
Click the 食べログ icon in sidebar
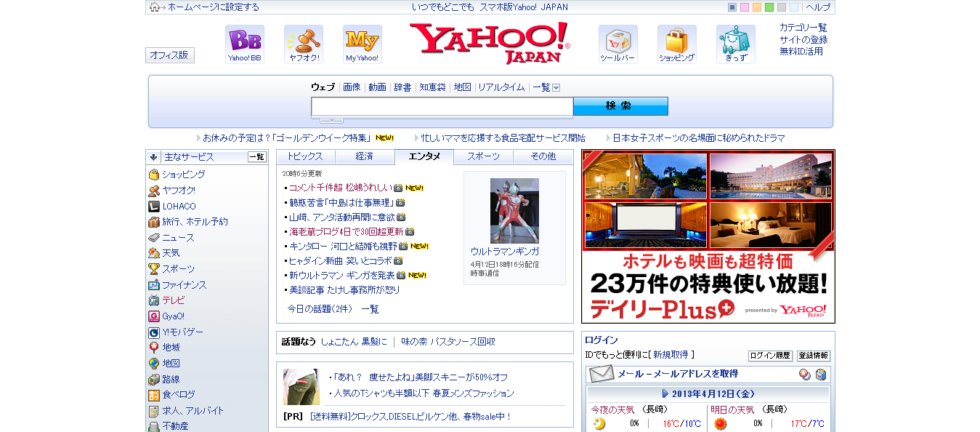(x=154, y=395)
